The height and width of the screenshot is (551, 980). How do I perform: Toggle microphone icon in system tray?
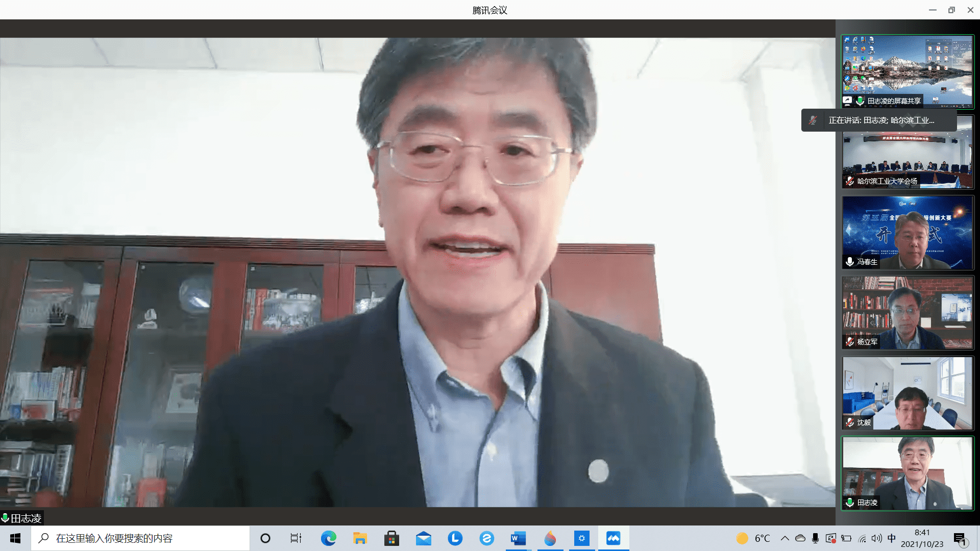click(x=815, y=538)
